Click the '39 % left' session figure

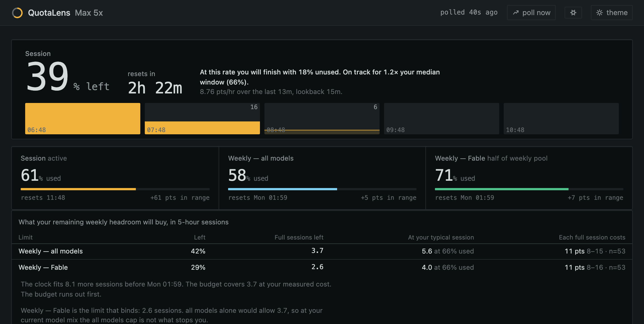67,77
